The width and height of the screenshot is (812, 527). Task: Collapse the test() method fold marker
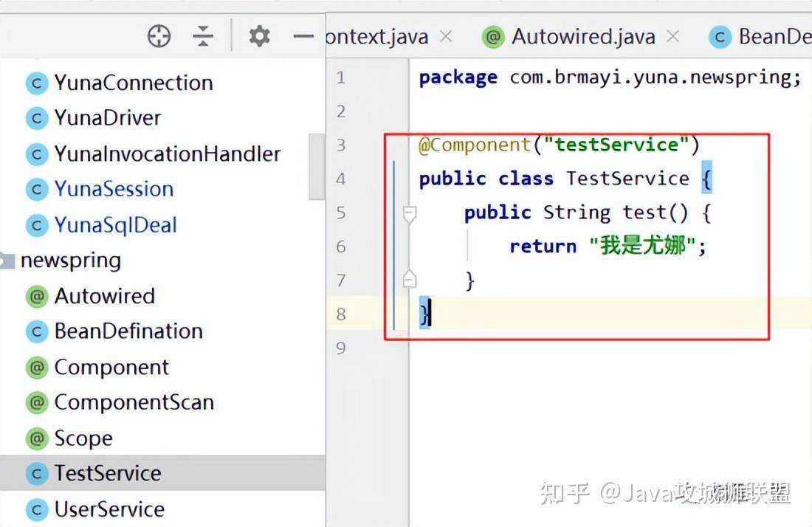pyautogui.click(x=410, y=214)
